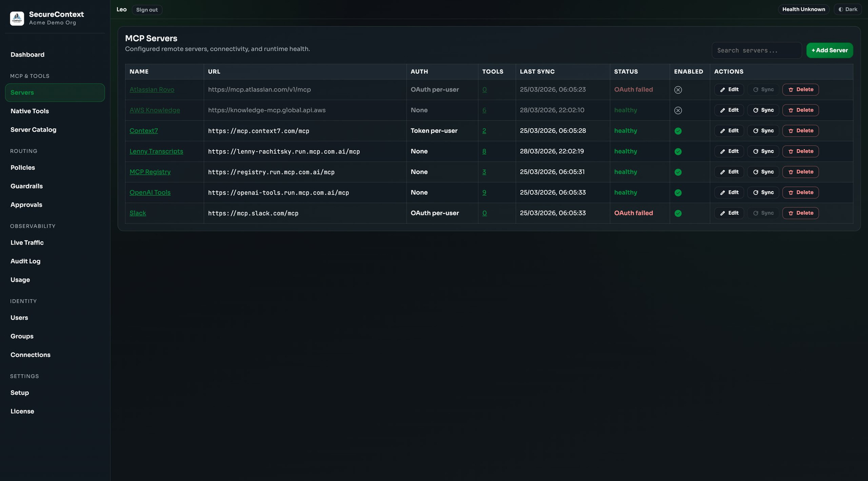The width and height of the screenshot is (868, 481).
Task: Delete the Context7 server
Action: click(x=800, y=131)
